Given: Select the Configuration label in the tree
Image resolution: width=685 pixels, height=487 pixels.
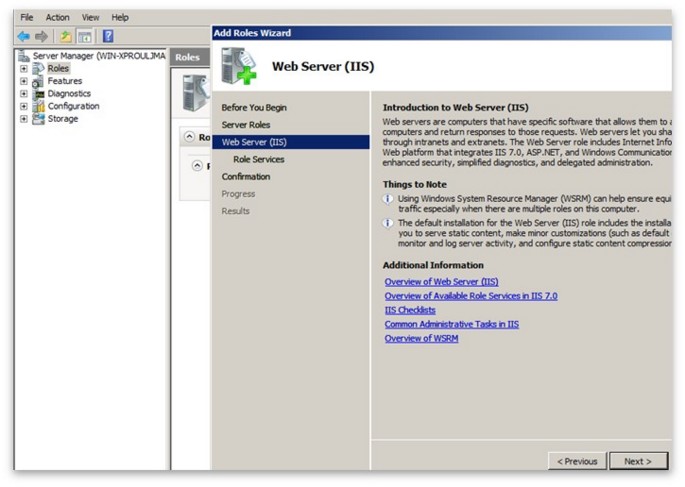Looking at the screenshot, I should coord(73,106).
